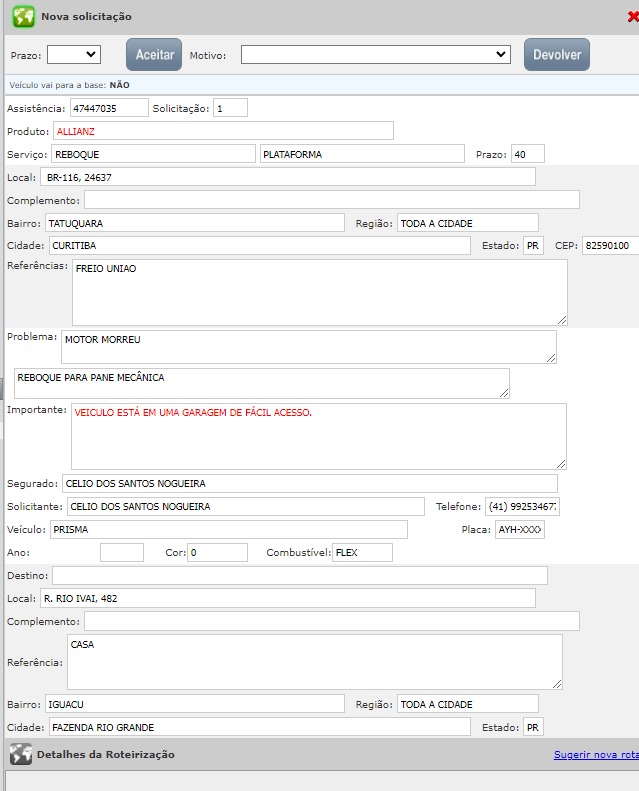Click the Serviço field containing REBOQUE
Viewport: 639px width, 791px height.
(x=154, y=154)
